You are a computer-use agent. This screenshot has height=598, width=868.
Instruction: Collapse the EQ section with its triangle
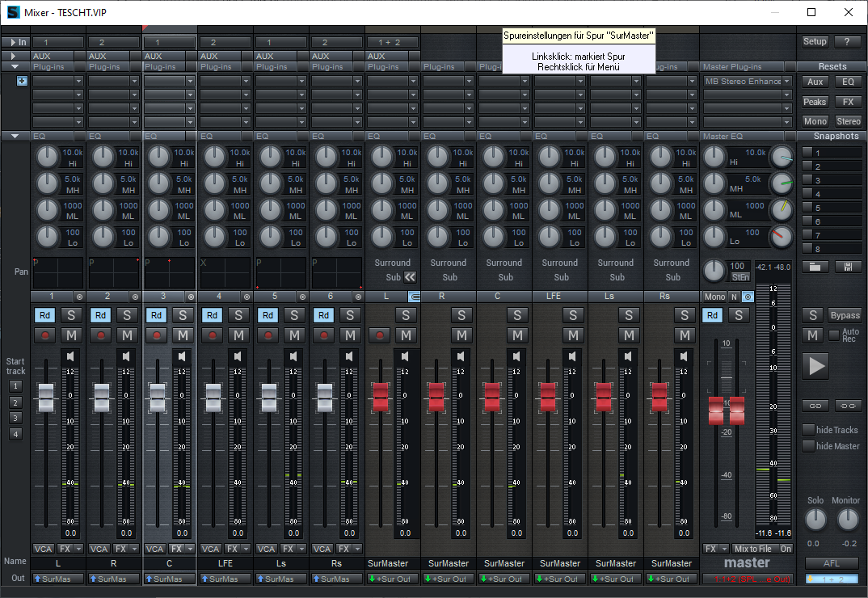(15, 137)
